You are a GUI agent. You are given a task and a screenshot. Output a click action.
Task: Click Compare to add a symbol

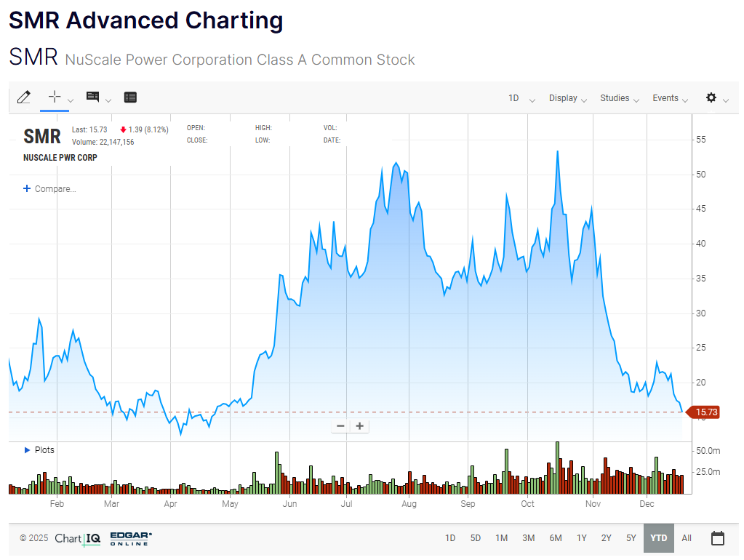(x=49, y=189)
